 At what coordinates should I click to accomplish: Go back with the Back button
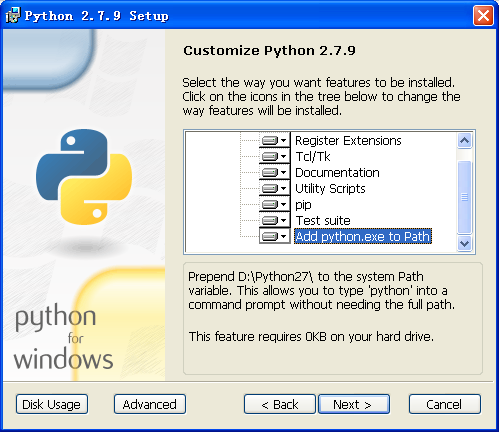279,404
